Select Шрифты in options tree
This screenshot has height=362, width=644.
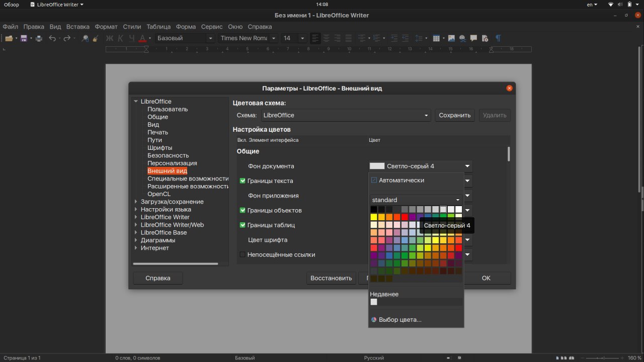pyautogui.click(x=160, y=148)
